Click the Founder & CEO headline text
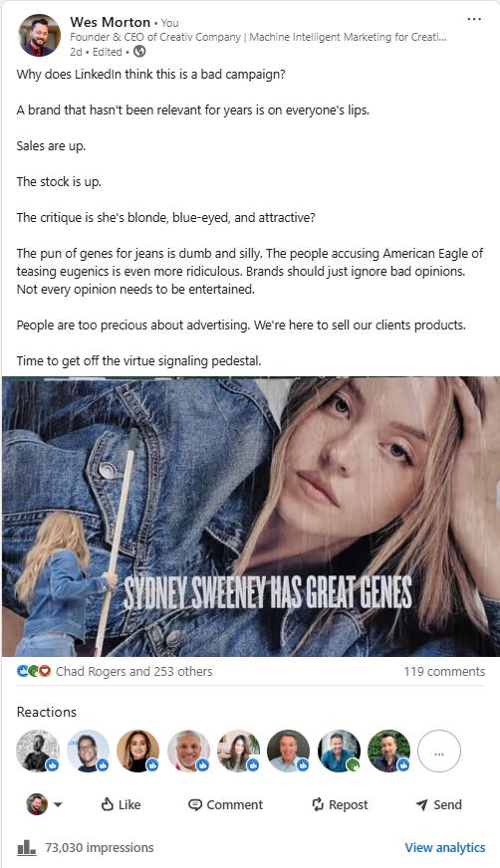 point(258,37)
